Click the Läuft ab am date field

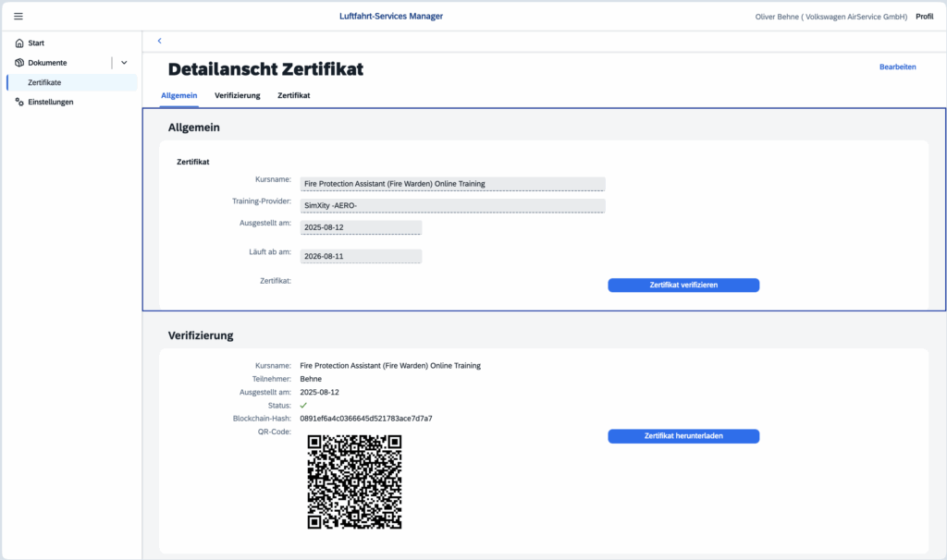tap(361, 257)
